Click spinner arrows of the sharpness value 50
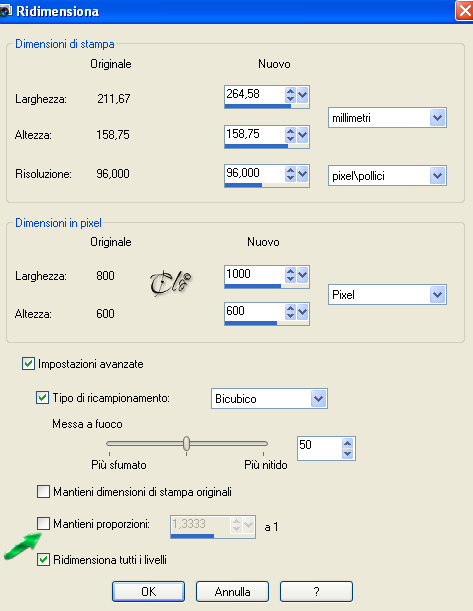 [x=348, y=448]
